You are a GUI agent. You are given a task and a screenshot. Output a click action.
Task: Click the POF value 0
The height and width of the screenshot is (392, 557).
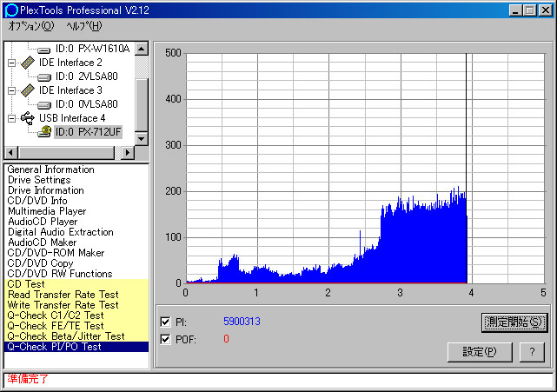226,339
